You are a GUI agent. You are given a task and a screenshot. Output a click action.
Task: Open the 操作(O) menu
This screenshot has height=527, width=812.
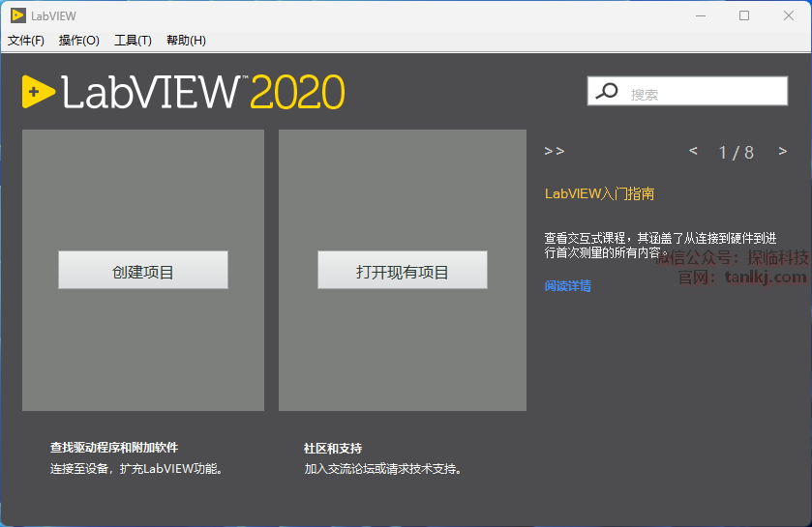click(78, 41)
